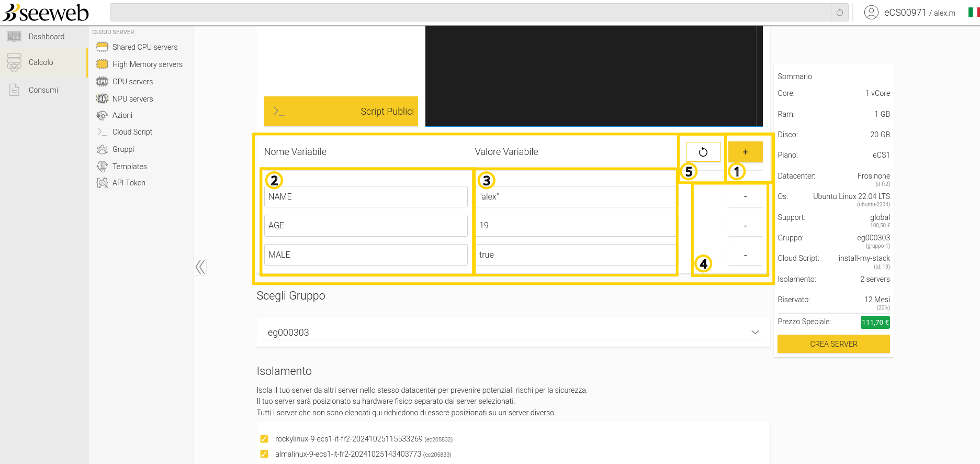Click the Dashboard sidebar icon

[x=14, y=37]
